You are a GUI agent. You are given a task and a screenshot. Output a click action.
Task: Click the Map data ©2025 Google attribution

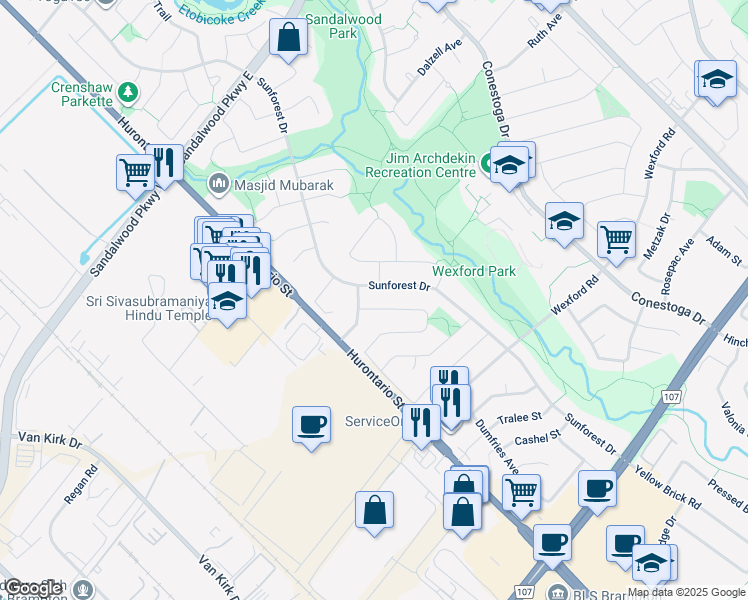tap(686, 593)
